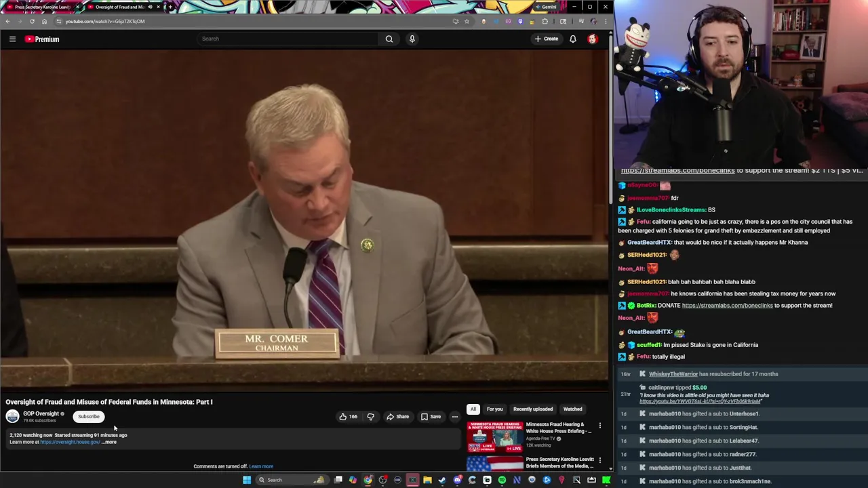
Task: Open the YouTube hamburger guide menu
Action: click(12, 39)
